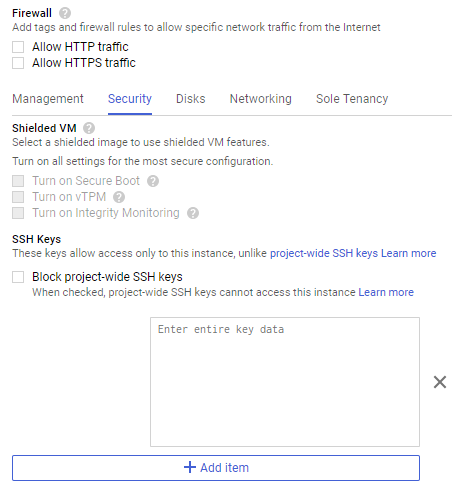Show help for Shielded VM
The image size is (455, 500).
pos(89,128)
